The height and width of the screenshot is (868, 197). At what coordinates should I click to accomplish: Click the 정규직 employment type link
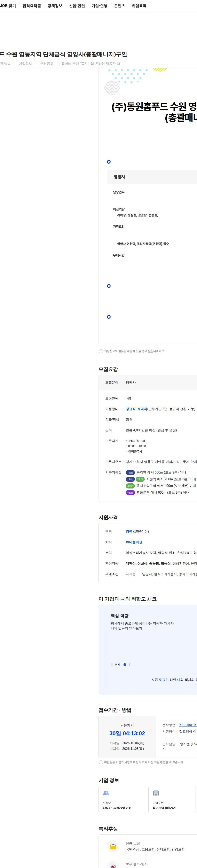pyautogui.click(x=131, y=409)
